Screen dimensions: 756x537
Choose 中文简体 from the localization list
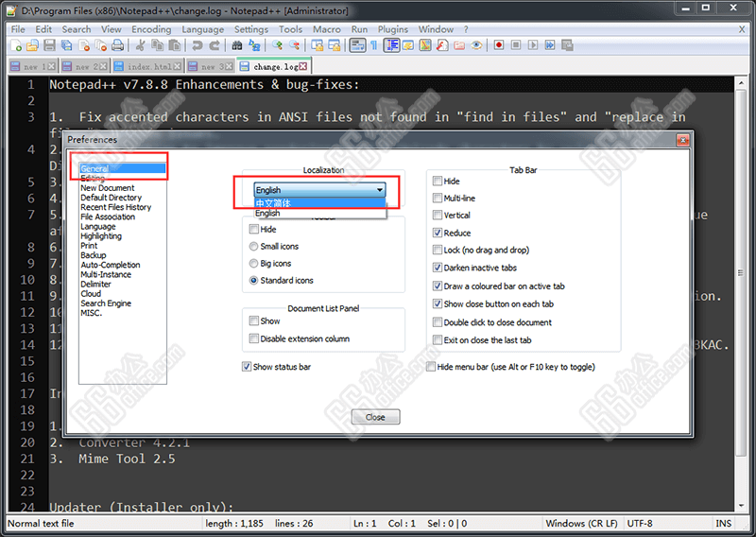click(x=320, y=203)
